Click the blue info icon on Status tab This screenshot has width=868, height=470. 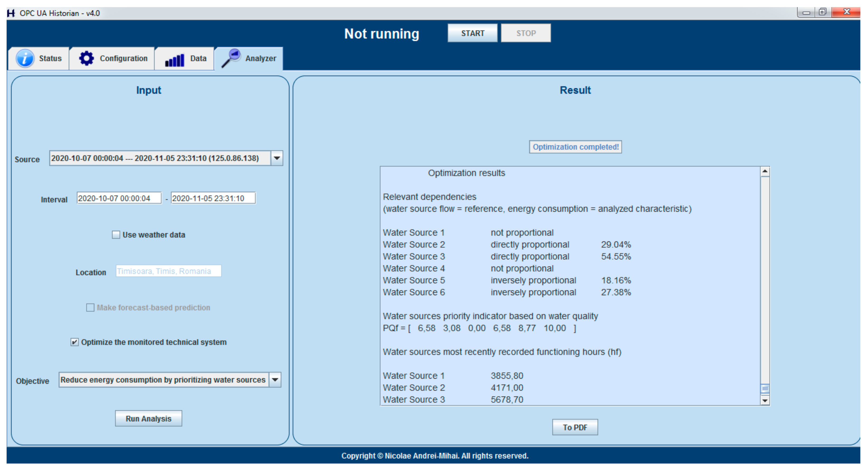tap(25, 58)
